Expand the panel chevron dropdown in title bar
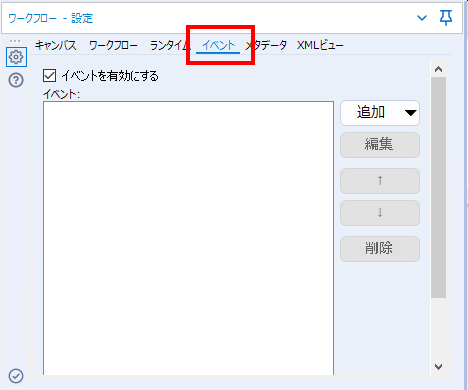The image size is (468, 390). tap(422, 18)
